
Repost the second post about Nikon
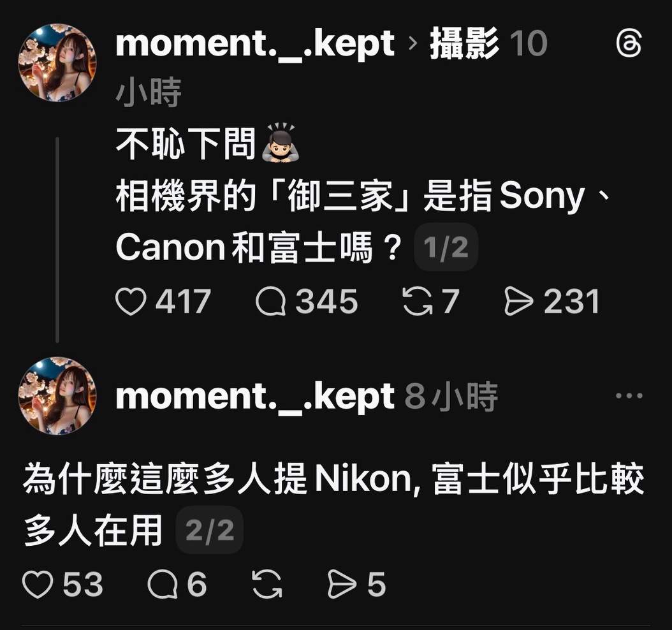267,584
